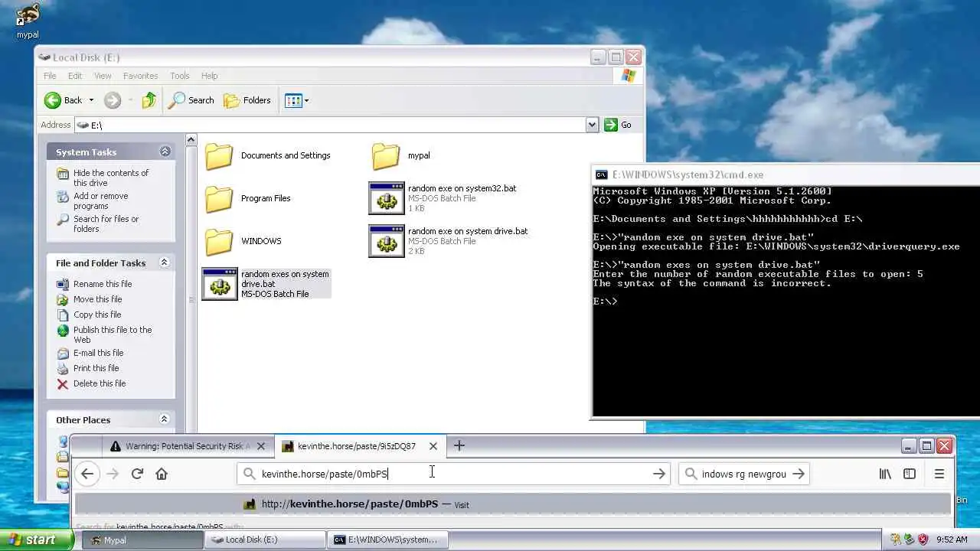Visit suggested http://kevinthe.horse/paste/0mbPS

[512, 504]
